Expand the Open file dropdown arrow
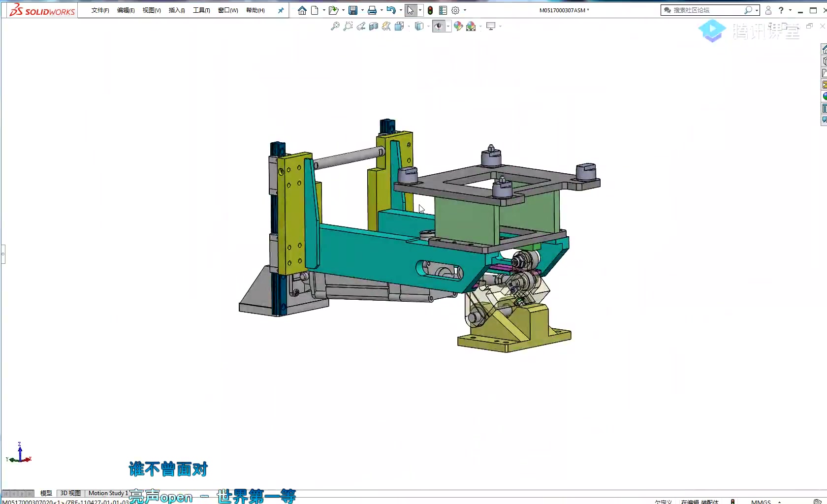The width and height of the screenshot is (827, 504). tap(343, 10)
